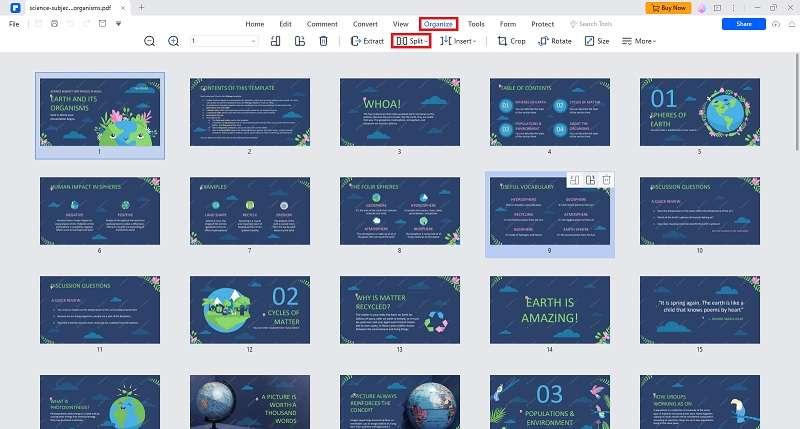The width and height of the screenshot is (800, 429).
Task: Click the Search Tools field
Action: click(x=591, y=24)
